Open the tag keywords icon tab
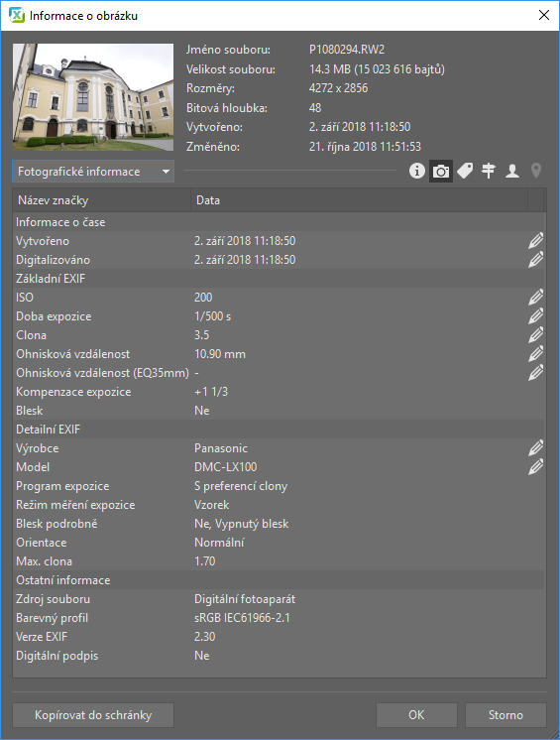This screenshot has height=740, width=560. pos(465,171)
